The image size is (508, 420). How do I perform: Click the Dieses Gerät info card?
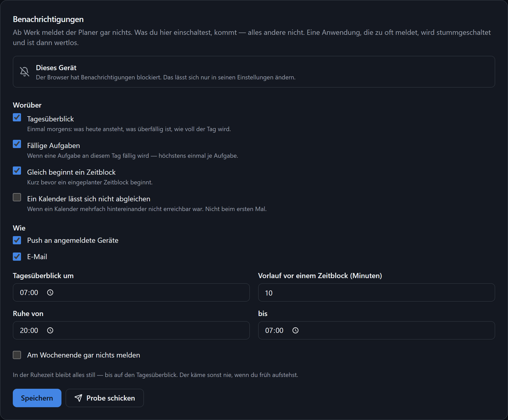tap(254, 72)
